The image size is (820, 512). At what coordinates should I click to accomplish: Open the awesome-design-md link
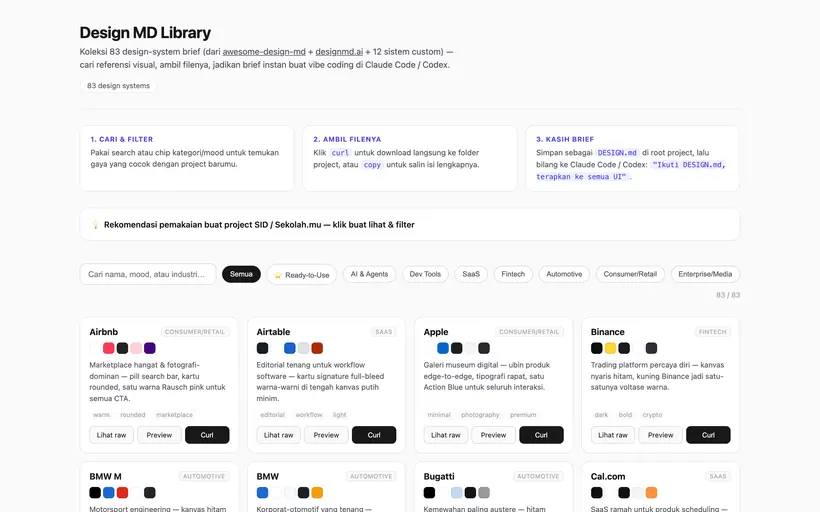(x=264, y=52)
